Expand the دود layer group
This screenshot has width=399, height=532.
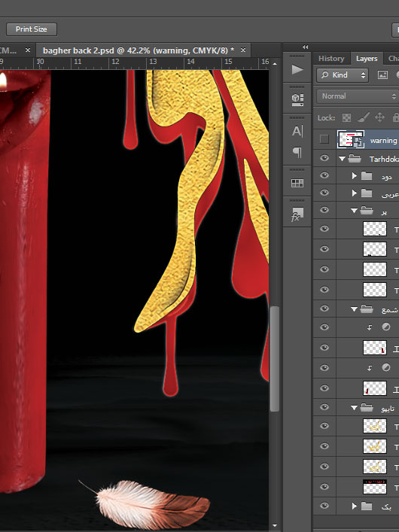[x=354, y=175]
